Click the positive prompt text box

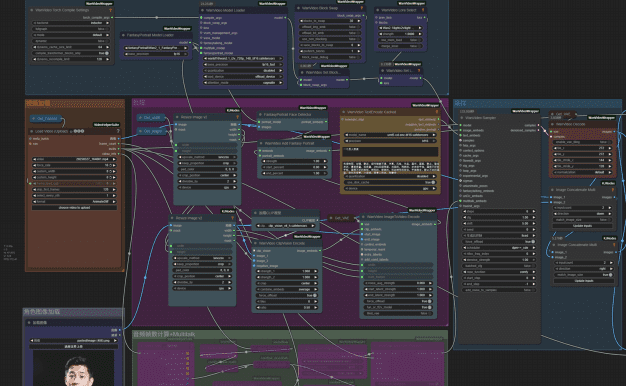tap(390, 152)
